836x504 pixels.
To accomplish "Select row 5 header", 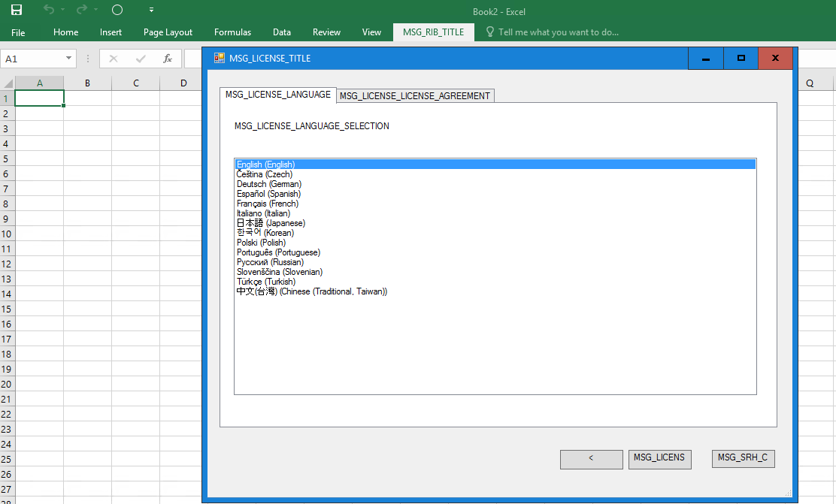I will click(x=7, y=158).
